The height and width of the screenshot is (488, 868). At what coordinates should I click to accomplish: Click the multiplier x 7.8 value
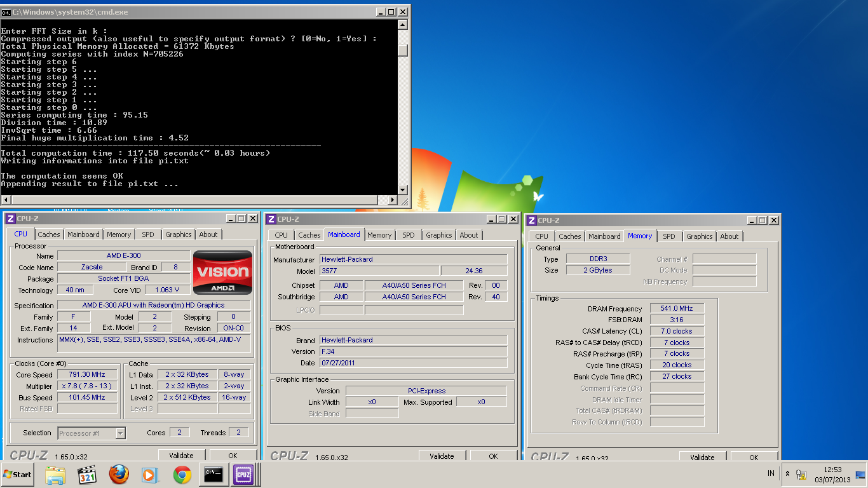(87, 386)
